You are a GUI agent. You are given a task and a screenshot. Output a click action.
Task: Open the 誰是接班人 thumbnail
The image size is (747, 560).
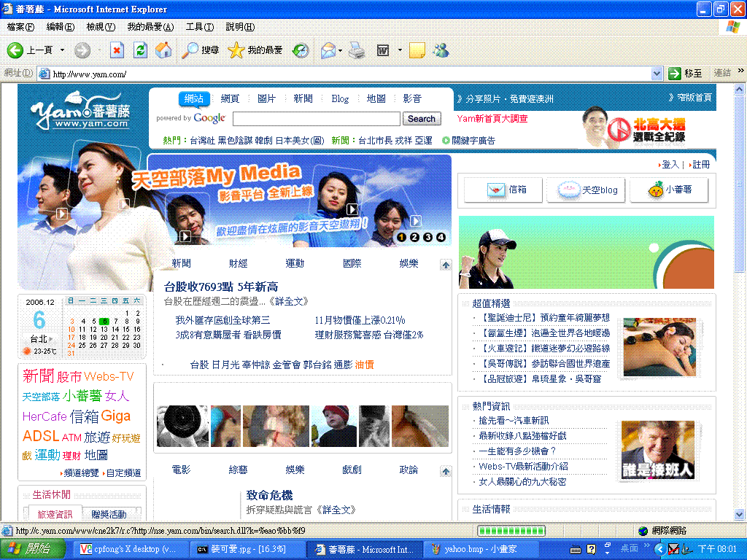pos(657,451)
